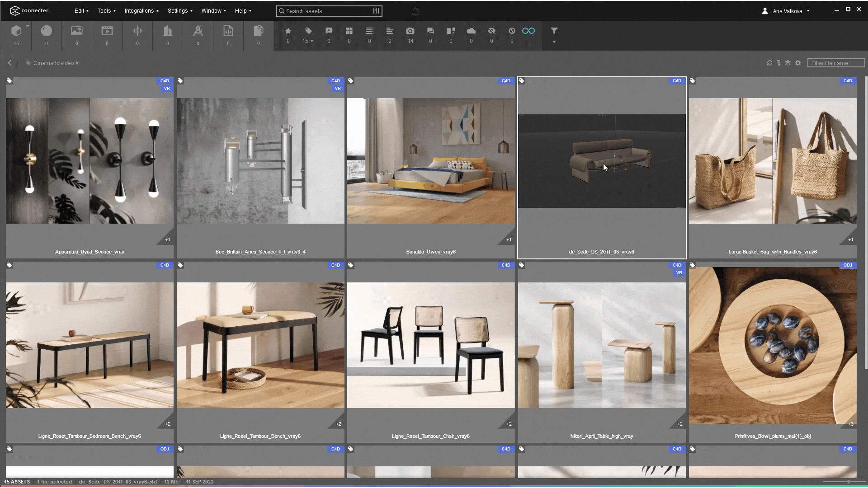868x488 pixels.
Task: Open view settings gear icon
Action: (x=798, y=63)
